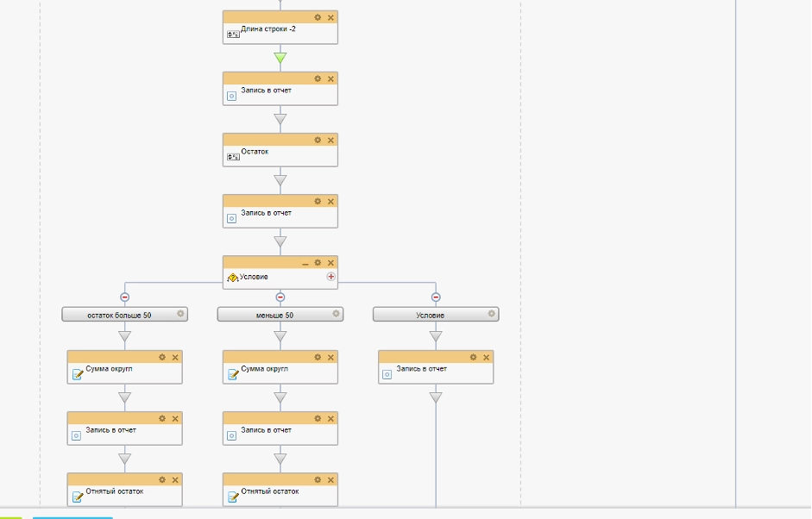This screenshot has height=519, width=812.
Task: Delete the 'Длина строки -2' block
Action: 330,17
